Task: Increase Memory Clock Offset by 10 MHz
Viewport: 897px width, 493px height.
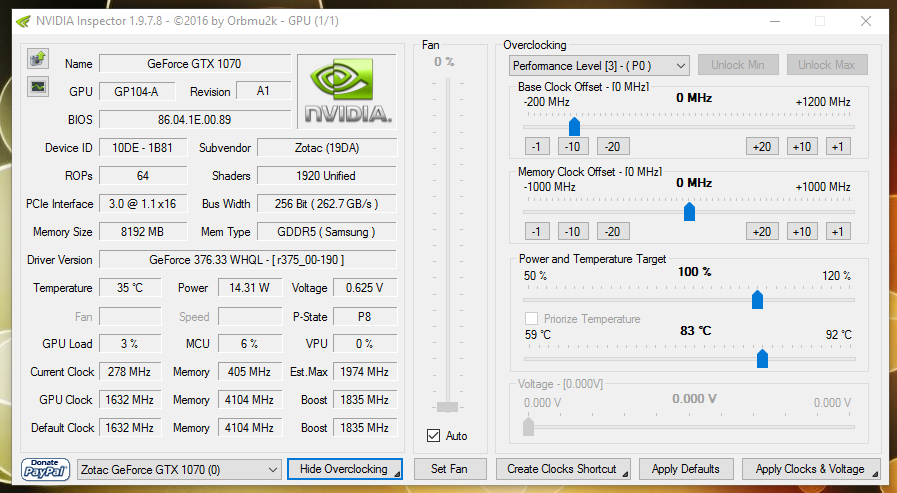Action: [802, 232]
